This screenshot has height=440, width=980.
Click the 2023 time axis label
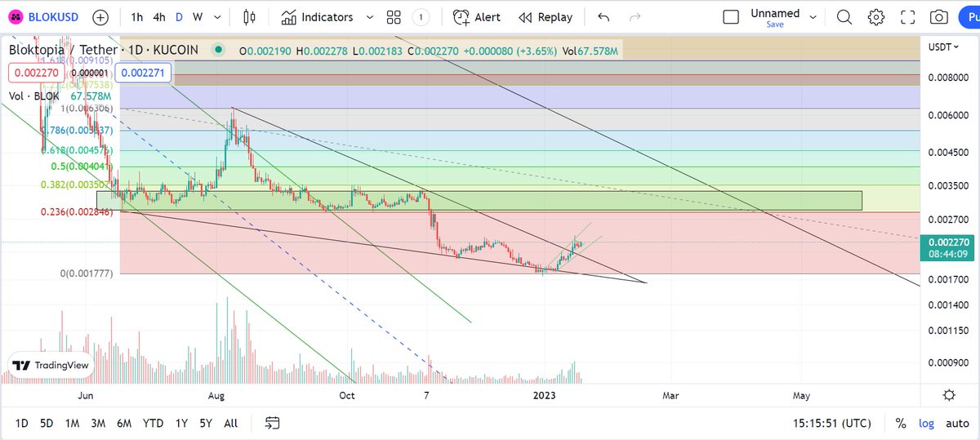coord(545,395)
